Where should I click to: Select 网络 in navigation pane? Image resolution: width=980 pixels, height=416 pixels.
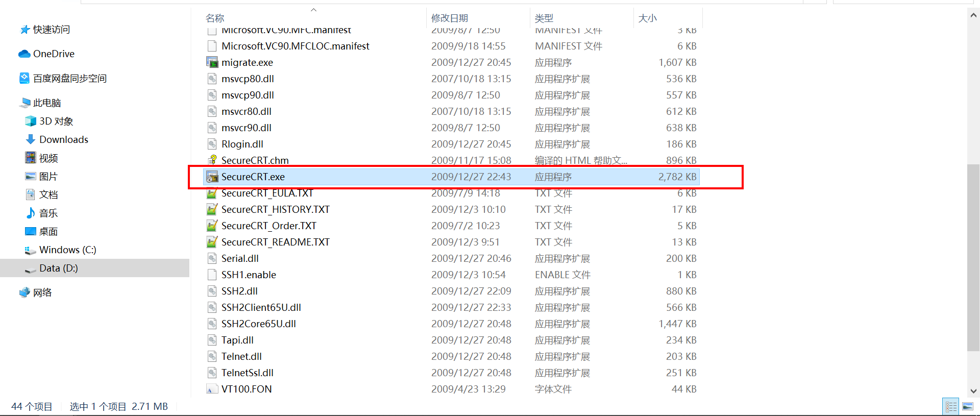click(42, 292)
